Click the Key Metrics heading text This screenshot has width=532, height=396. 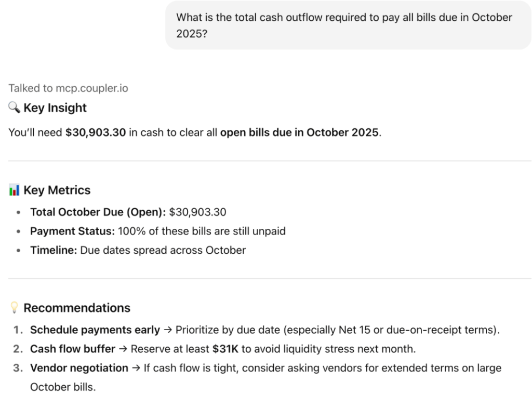(x=57, y=190)
